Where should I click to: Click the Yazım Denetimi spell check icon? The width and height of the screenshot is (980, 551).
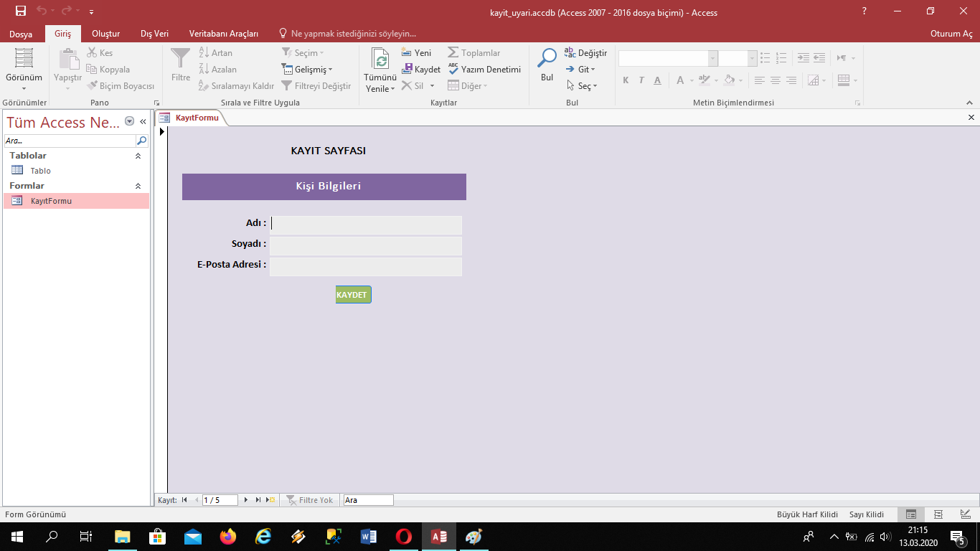[453, 69]
